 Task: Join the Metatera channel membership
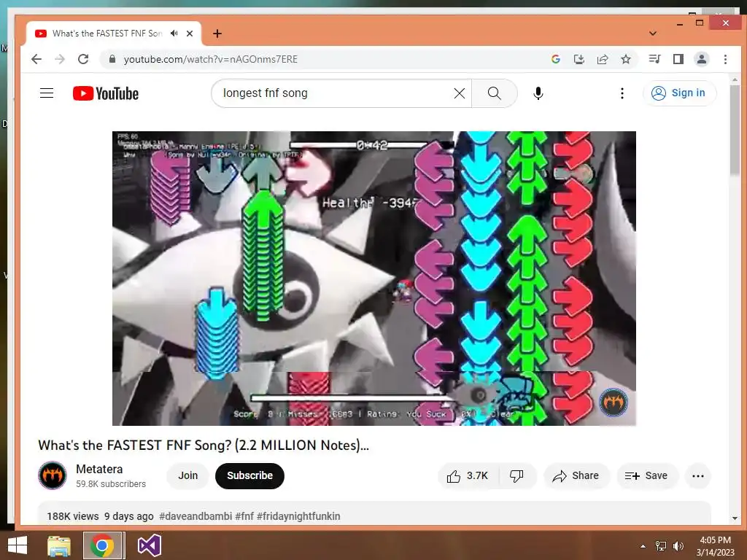point(187,475)
